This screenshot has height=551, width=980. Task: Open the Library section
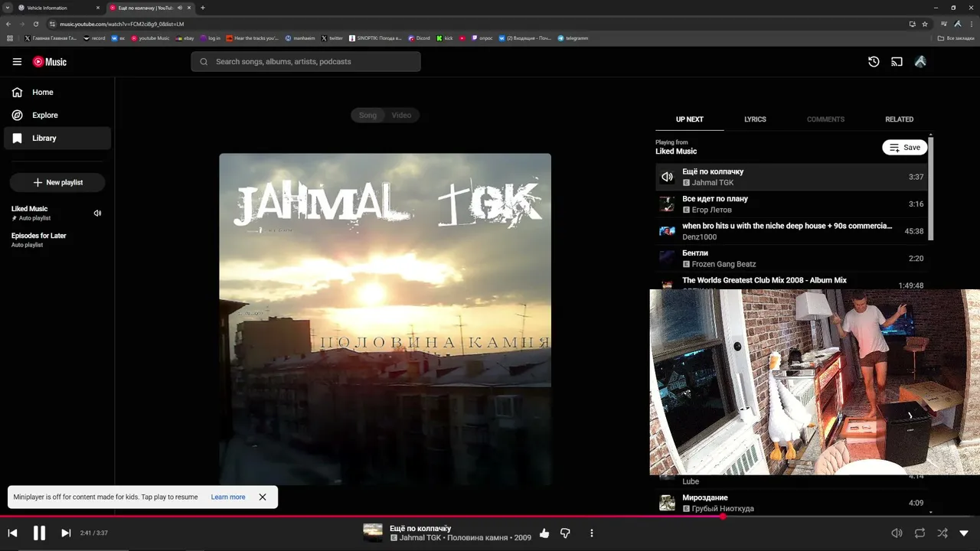[57, 139]
